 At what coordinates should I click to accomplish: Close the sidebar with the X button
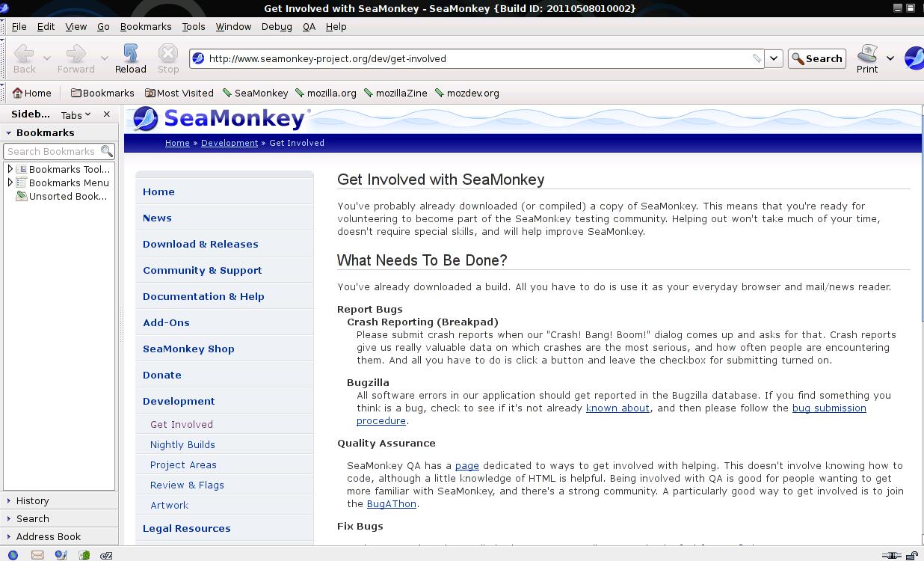[x=107, y=114]
